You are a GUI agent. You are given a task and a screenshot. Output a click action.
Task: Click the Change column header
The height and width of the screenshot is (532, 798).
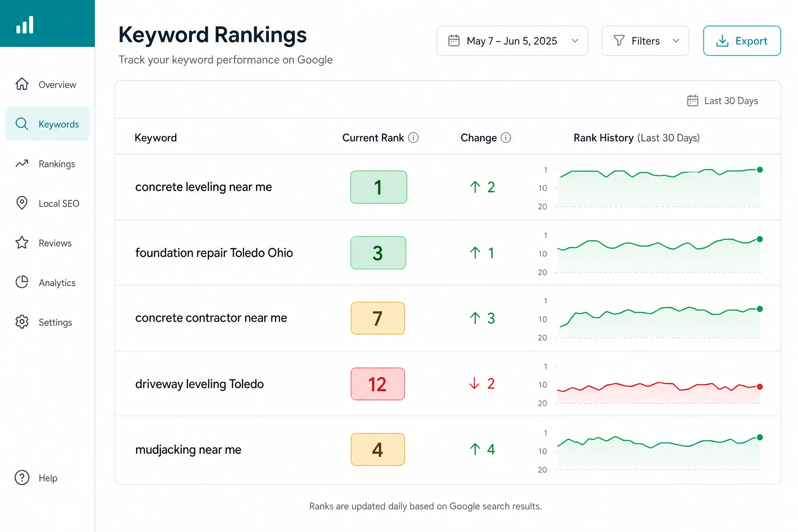479,138
